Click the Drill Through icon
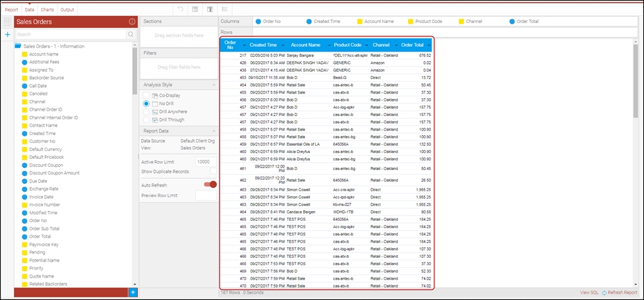644x300 pixels. (155, 120)
